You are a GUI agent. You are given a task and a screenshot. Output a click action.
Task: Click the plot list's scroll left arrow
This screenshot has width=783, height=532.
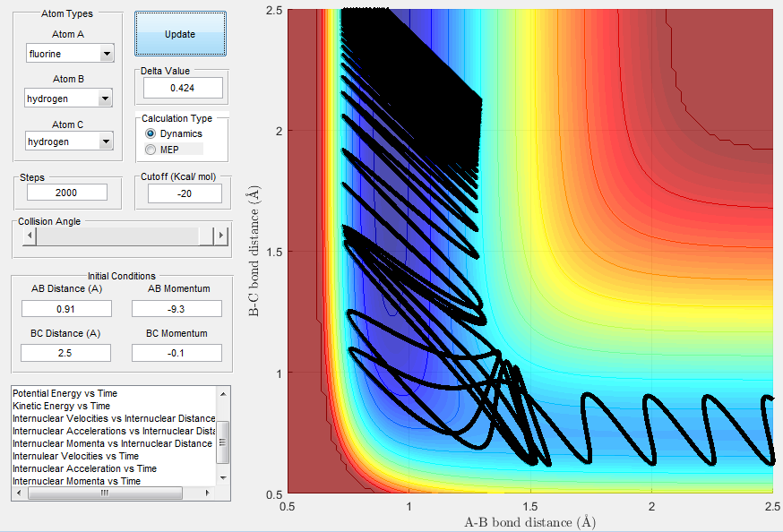click(x=19, y=493)
